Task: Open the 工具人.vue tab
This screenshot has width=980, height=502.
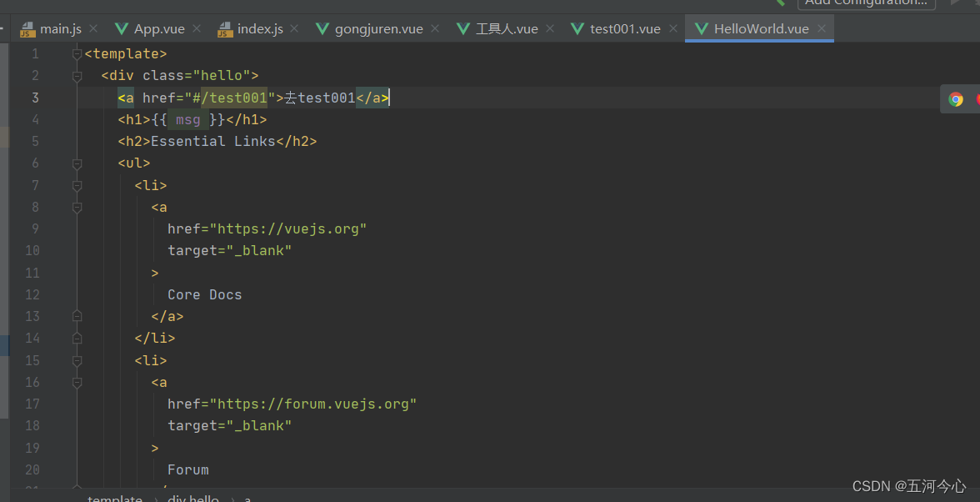Action: pos(497,28)
